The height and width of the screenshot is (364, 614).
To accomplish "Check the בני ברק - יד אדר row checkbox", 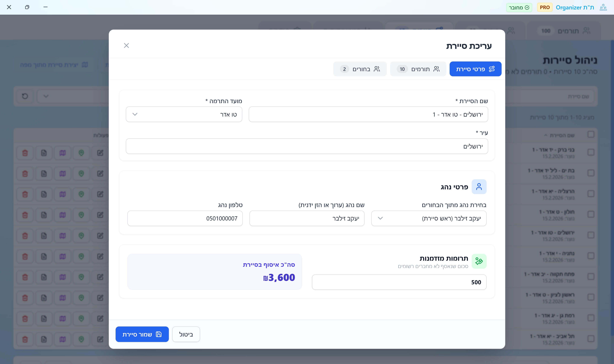I will tap(591, 152).
